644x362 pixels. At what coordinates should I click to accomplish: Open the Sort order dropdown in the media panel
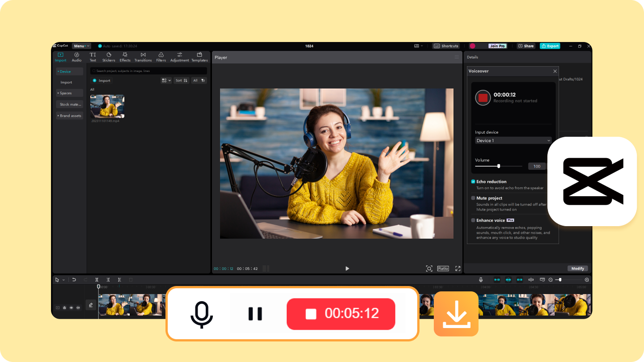click(x=181, y=80)
